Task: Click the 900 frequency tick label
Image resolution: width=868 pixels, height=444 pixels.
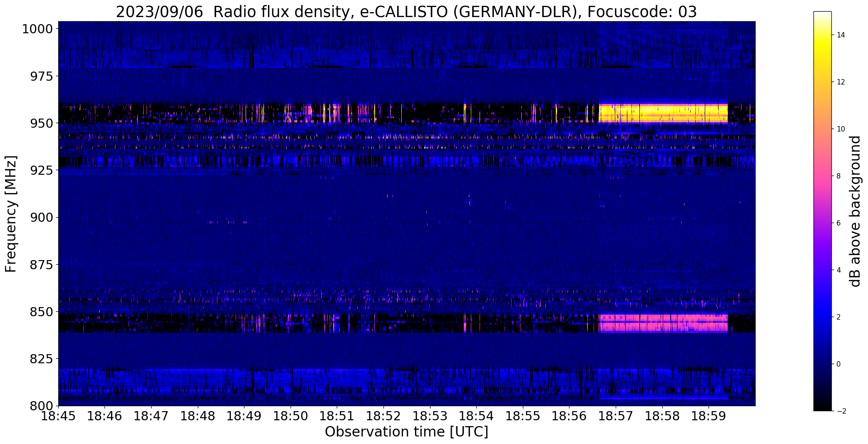Action: [41, 217]
